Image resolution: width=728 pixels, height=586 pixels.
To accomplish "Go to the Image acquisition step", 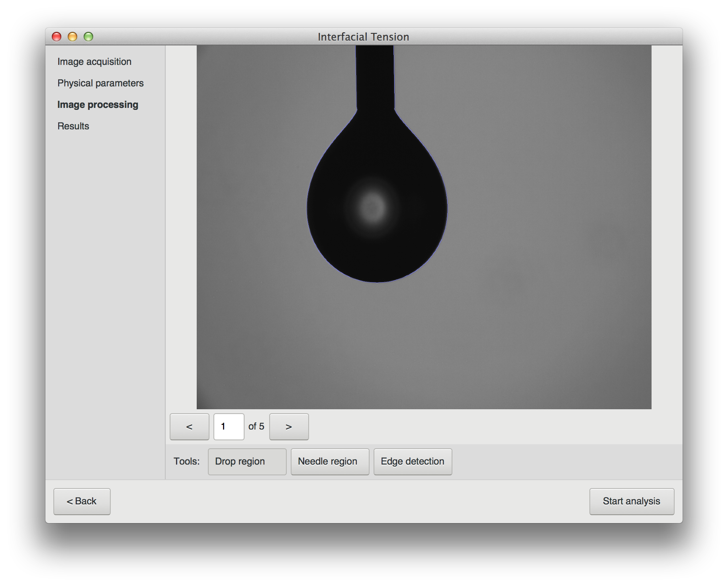I will (x=94, y=62).
